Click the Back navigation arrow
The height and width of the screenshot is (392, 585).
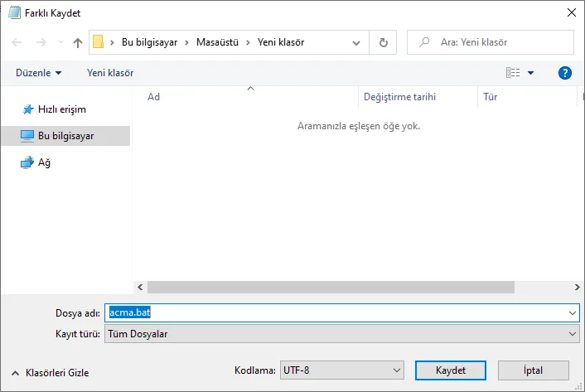tap(18, 41)
